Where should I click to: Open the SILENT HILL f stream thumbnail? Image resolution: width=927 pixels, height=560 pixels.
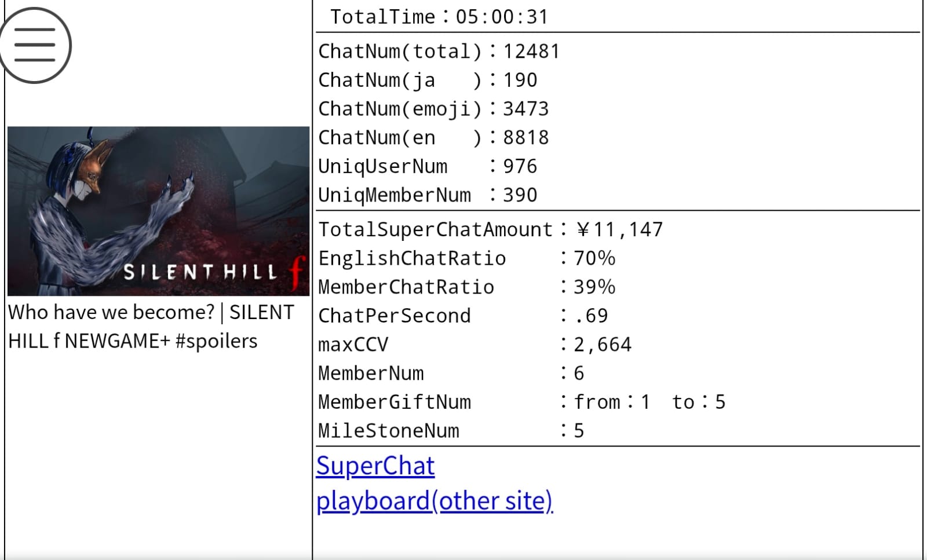[x=159, y=211]
